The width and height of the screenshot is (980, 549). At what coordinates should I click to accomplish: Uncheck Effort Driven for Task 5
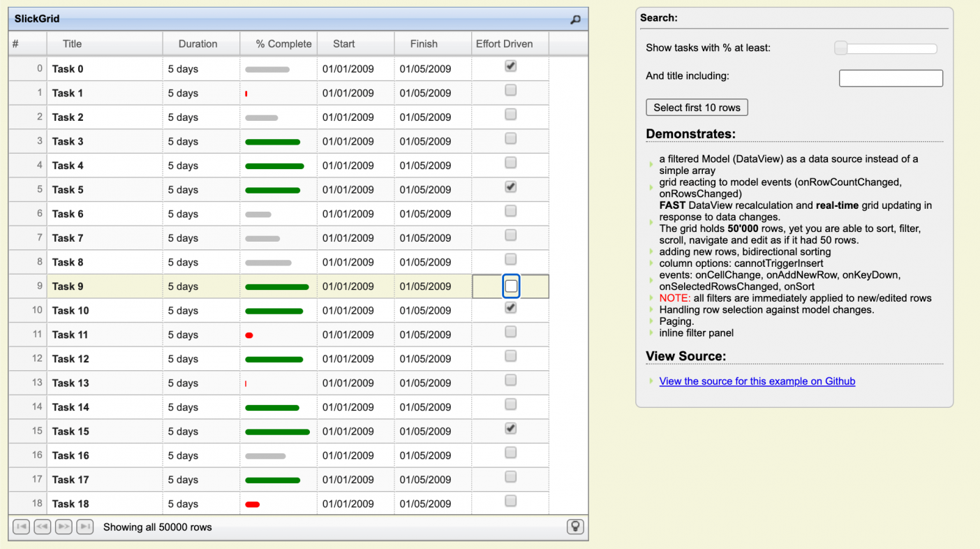[510, 186]
